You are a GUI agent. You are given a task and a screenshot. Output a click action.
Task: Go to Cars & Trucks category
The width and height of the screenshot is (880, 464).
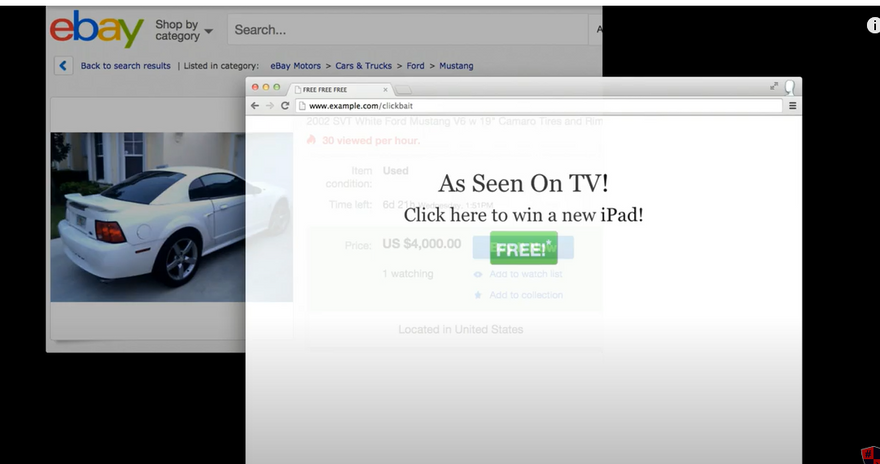point(363,66)
